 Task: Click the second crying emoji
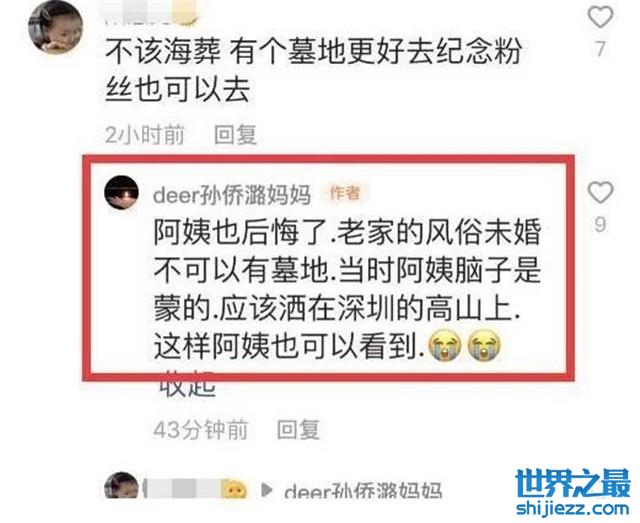(x=484, y=347)
